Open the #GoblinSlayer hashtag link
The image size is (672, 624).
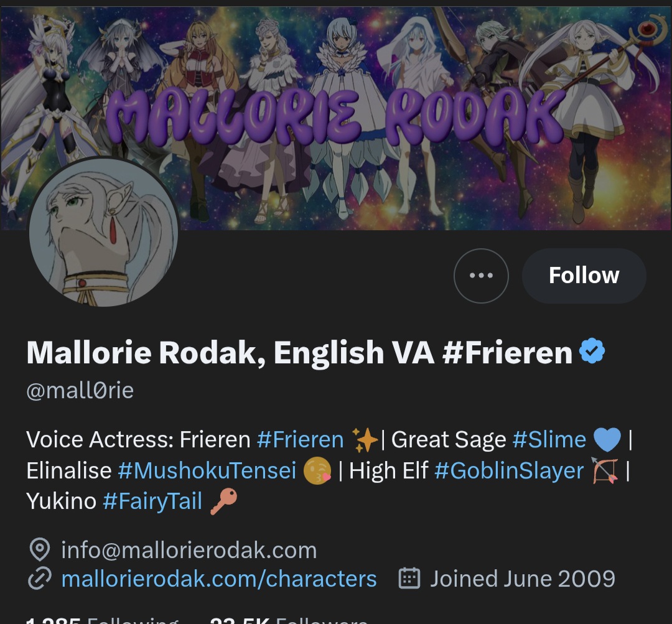tap(509, 470)
